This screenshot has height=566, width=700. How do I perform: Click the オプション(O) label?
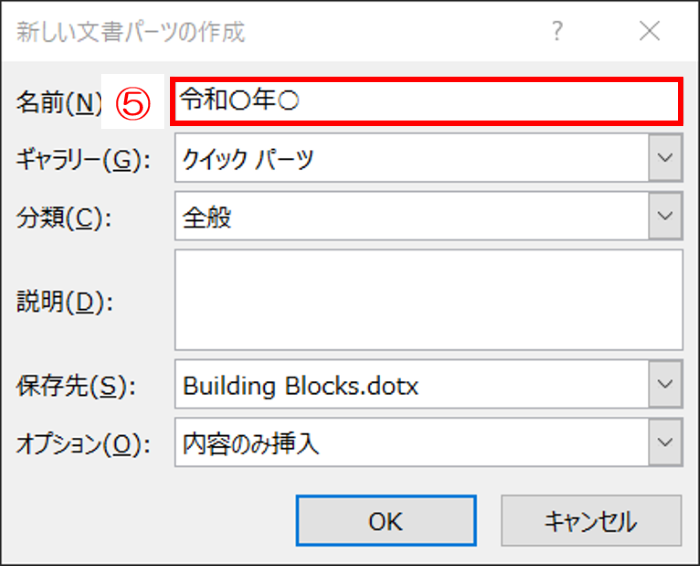point(83,445)
